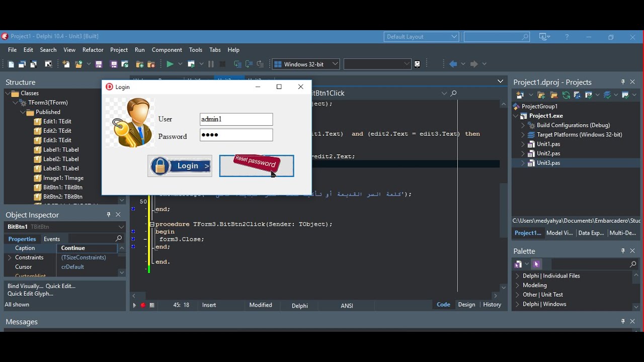Click the Password field in Login dialog
Screen dimensions: 644x362
(236, 135)
